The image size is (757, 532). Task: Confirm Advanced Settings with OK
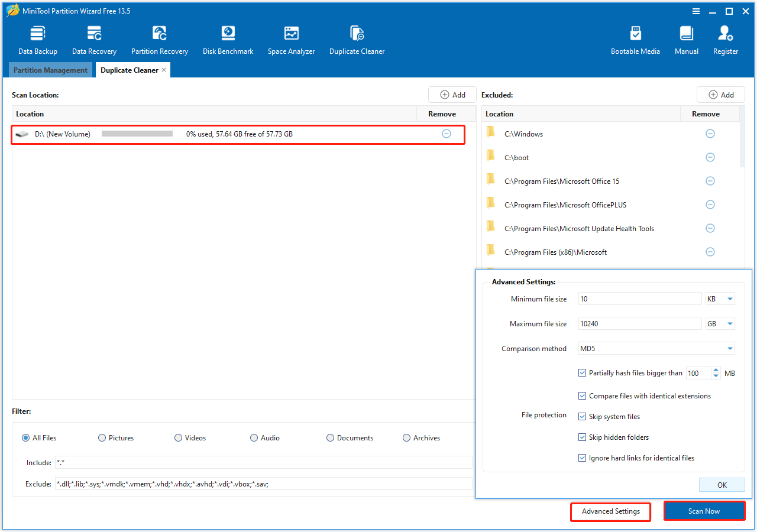[x=722, y=484]
